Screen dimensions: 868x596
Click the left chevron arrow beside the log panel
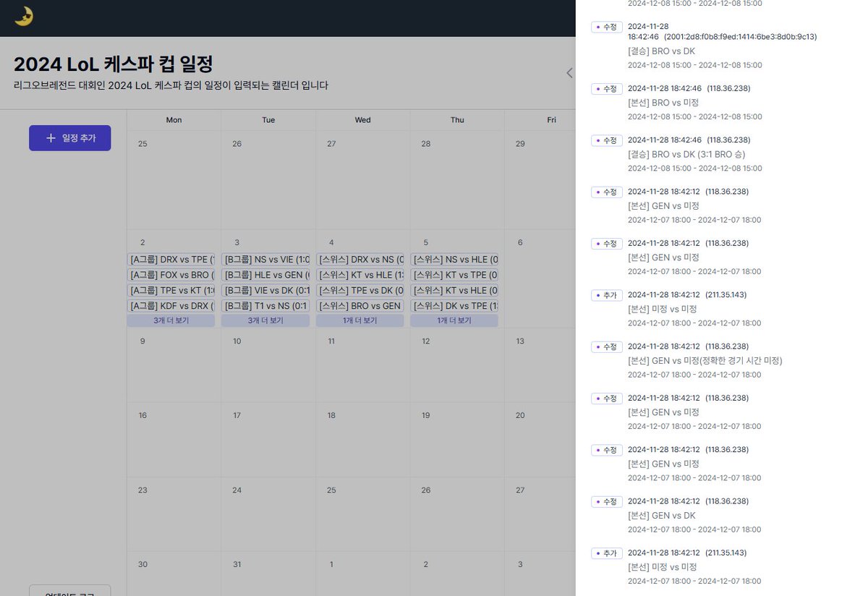(x=569, y=72)
